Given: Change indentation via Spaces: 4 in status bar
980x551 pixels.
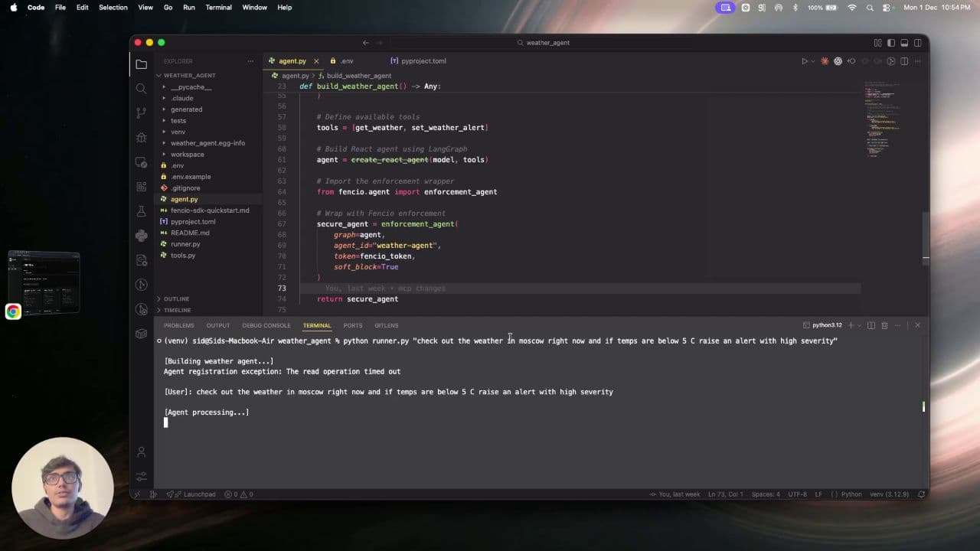Looking at the screenshot, I should click(765, 494).
